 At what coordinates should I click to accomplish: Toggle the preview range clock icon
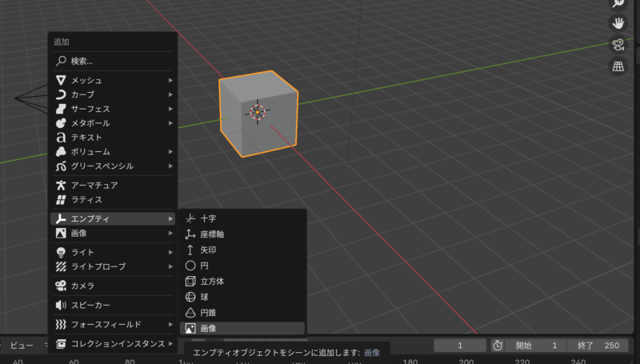click(498, 346)
